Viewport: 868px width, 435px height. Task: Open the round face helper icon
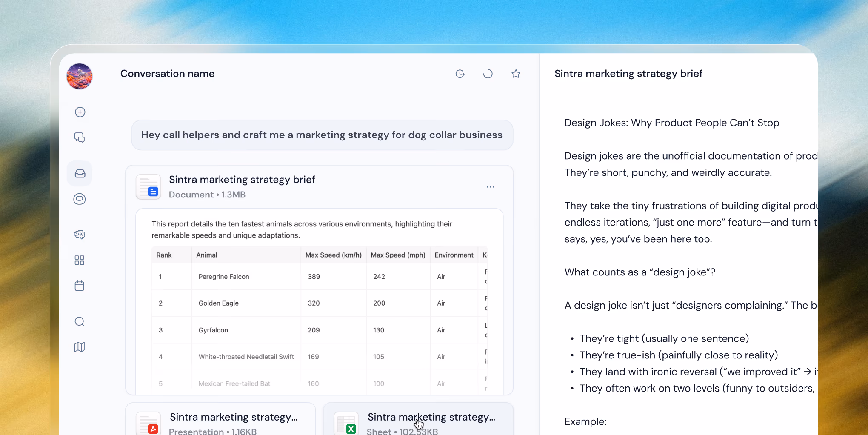[80, 199]
